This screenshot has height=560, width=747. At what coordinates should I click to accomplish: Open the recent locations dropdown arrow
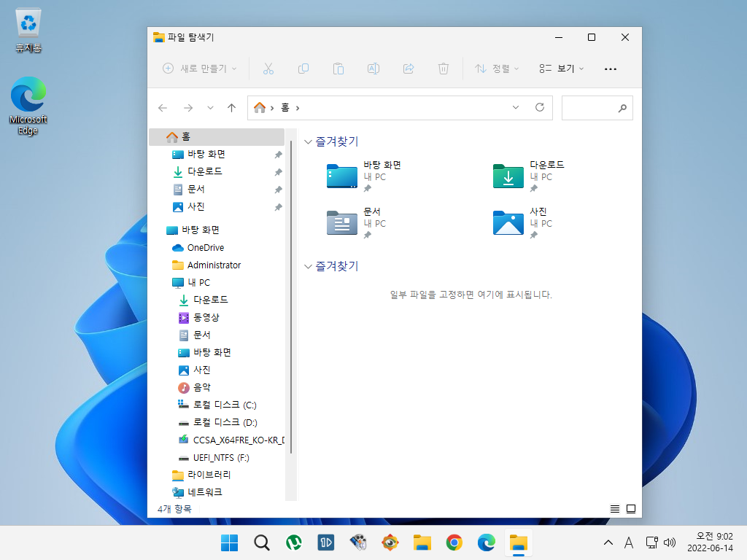tap(210, 108)
